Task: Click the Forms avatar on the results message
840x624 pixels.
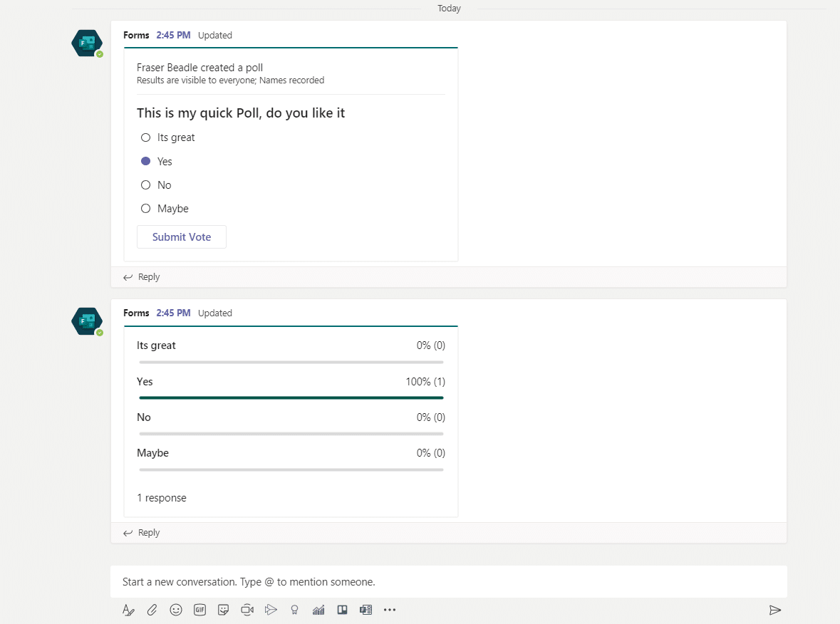Action: click(87, 321)
